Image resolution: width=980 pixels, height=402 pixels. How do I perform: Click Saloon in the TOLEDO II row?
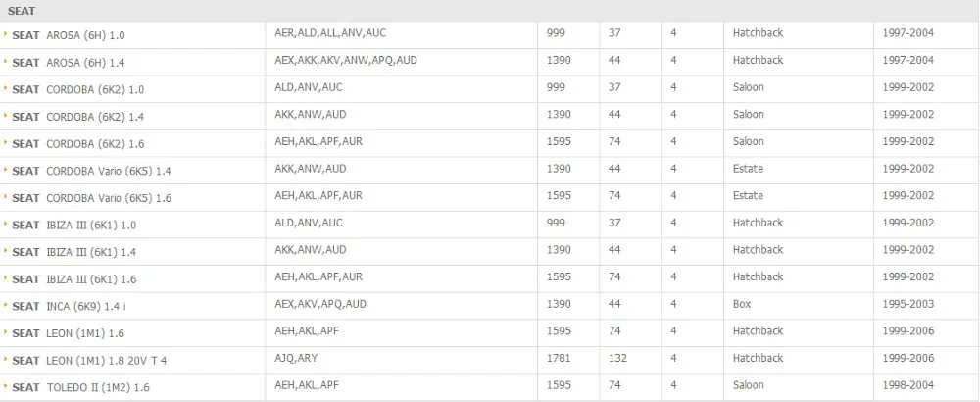748,385
